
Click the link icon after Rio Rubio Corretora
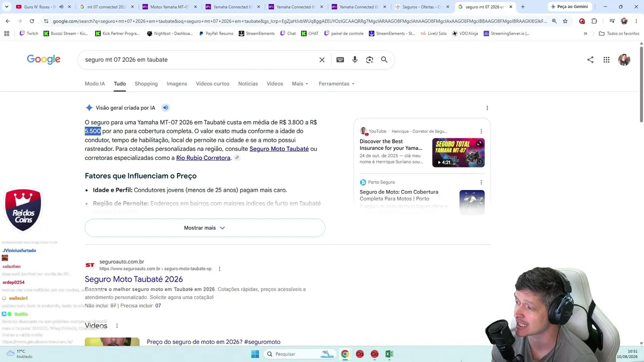click(237, 158)
